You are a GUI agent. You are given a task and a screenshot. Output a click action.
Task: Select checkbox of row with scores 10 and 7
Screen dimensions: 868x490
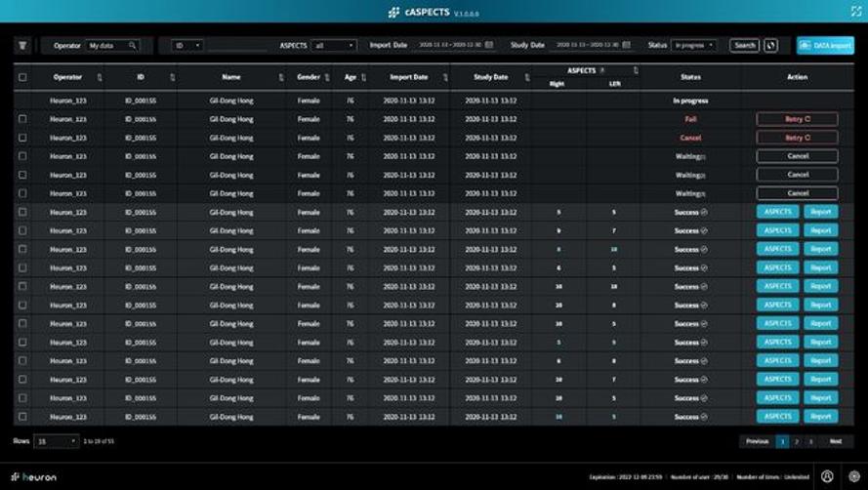click(x=22, y=380)
